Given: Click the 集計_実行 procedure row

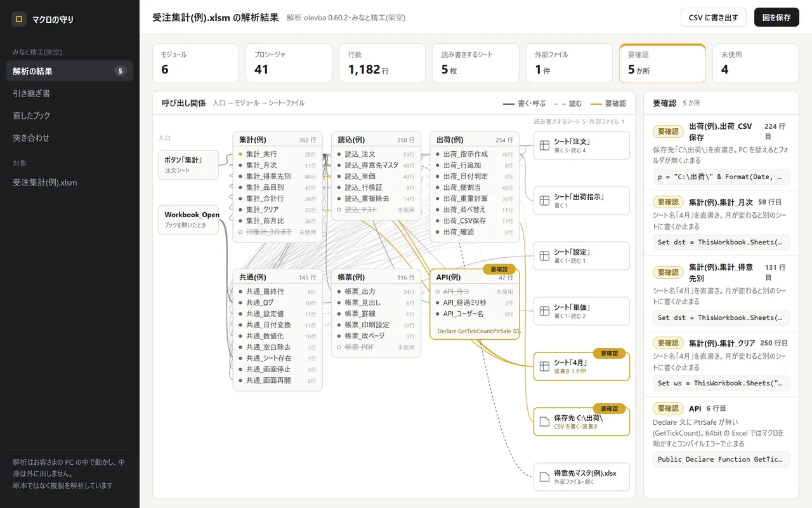Looking at the screenshot, I should (278, 154).
